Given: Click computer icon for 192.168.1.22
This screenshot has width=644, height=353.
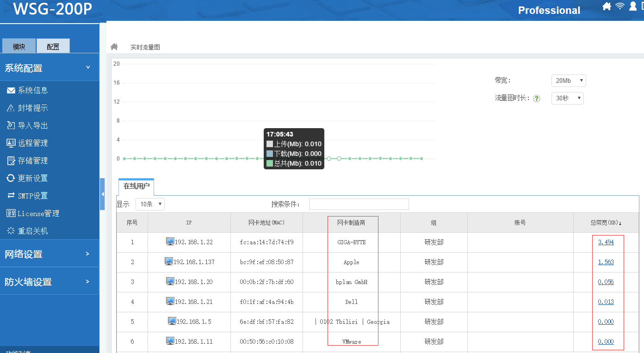Looking at the screenshot, I should [170, 242].
